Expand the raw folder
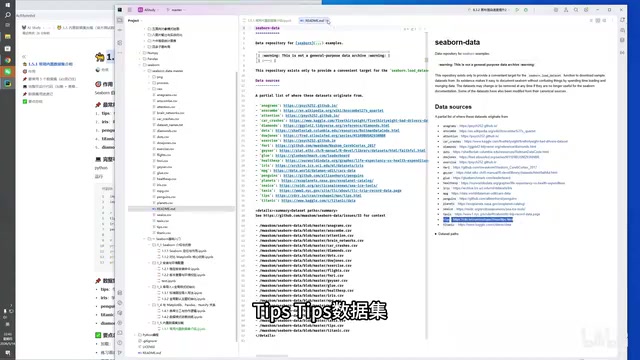Viewport: 640px width, 360px height. point(150,89)
